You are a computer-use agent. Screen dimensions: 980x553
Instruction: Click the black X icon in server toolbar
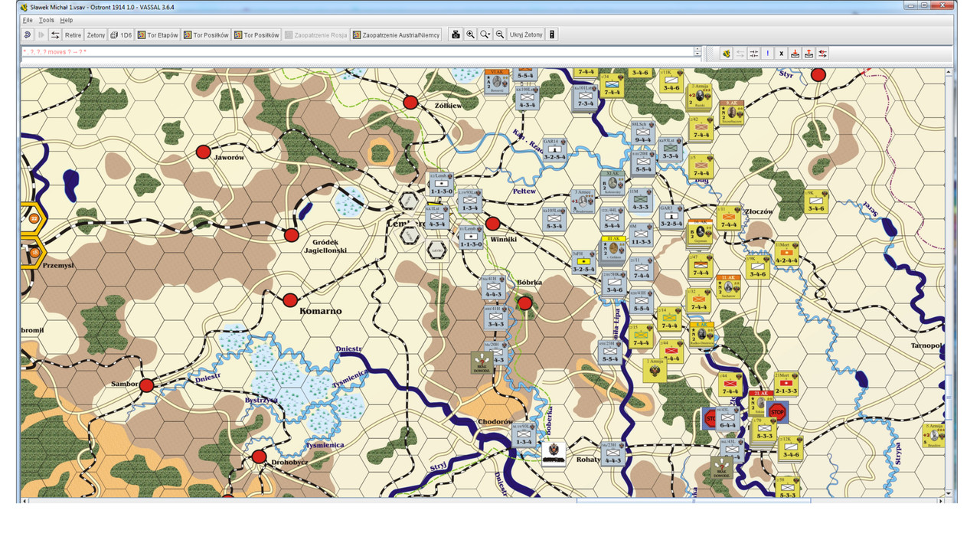pos(782,54)
